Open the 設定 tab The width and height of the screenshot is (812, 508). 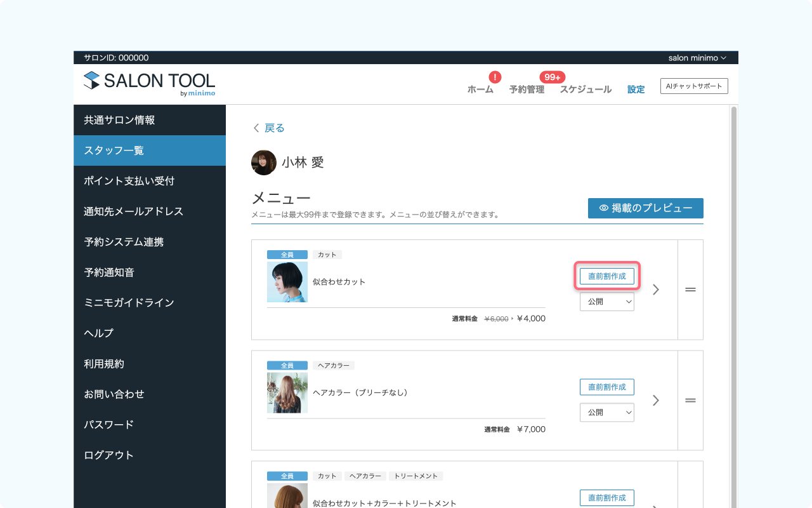coord(636,90)
